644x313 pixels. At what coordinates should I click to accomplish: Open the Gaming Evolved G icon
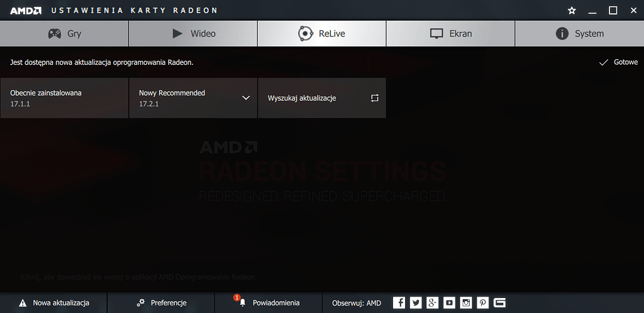coord(499,303)
